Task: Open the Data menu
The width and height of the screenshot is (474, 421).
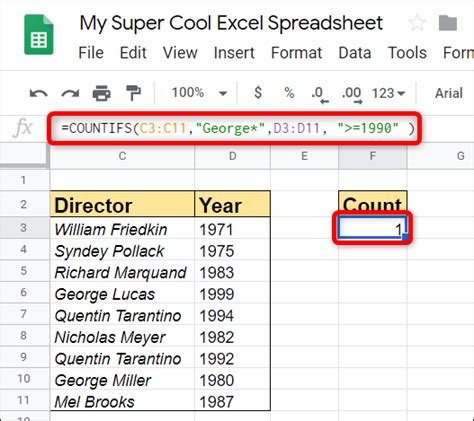Action: [x=355, y=53]
